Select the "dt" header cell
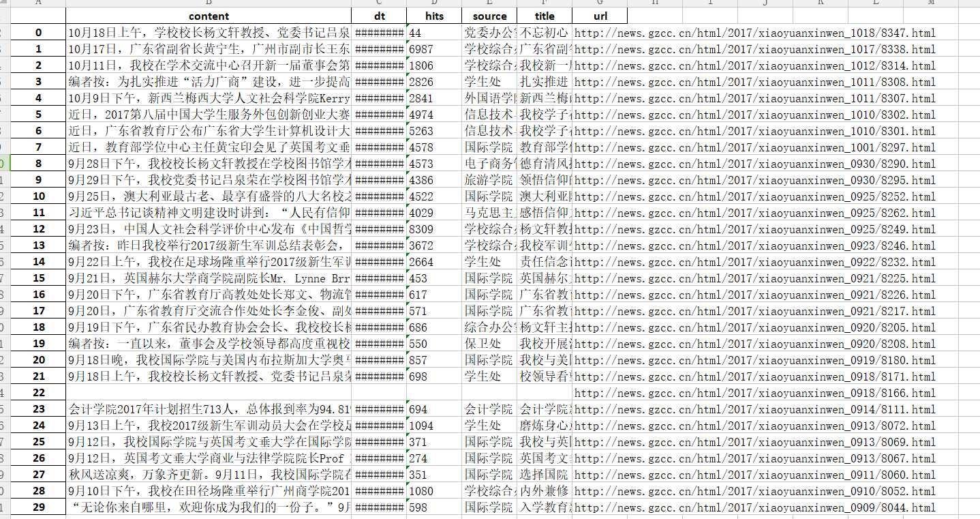Screen dimensions: 980x519 (379, 16)
